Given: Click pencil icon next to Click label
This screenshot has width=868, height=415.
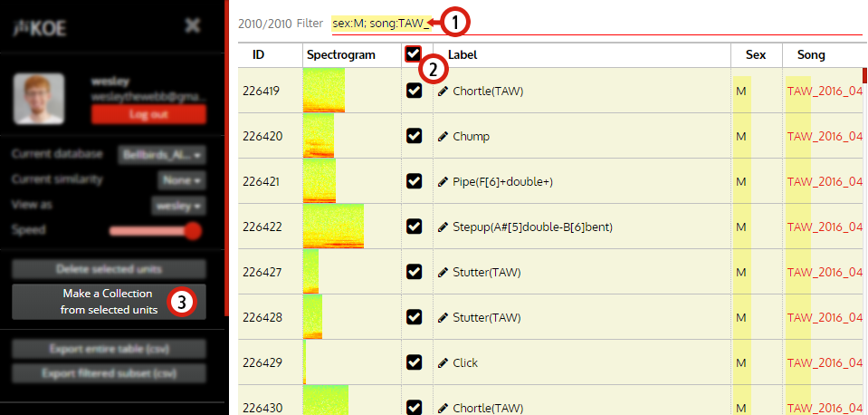Looking at the screenshot, I should [x=443, y=363].
